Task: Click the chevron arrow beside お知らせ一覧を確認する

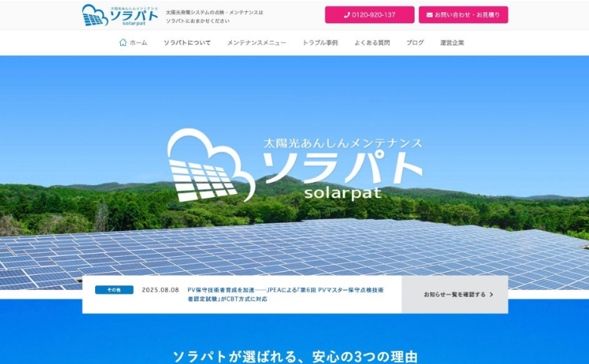Action: [492, 295]
